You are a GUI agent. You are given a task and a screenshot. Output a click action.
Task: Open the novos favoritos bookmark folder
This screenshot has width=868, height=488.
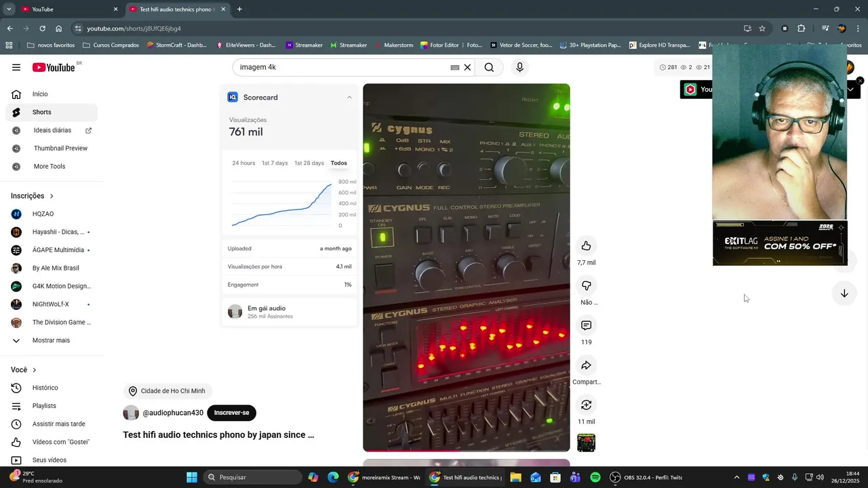pos(51,45)
